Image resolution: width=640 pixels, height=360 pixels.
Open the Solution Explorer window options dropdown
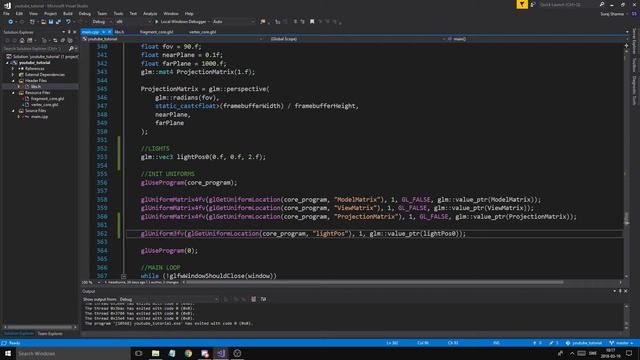[x=63, y=32]
